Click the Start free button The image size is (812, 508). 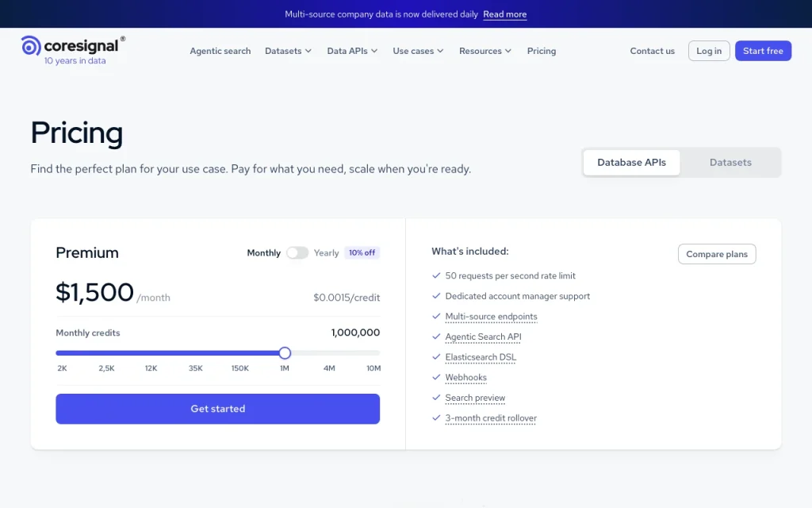(763, 51)
